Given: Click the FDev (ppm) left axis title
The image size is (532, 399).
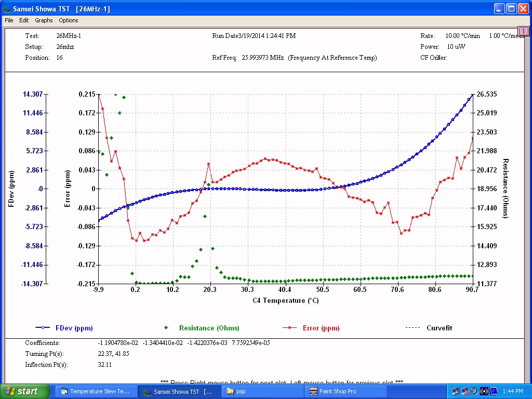Looking at the screenshot, I should point(11,189).
